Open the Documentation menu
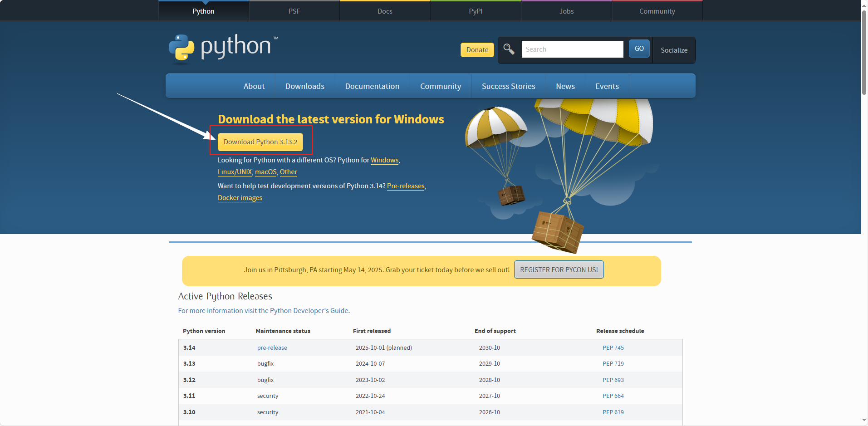This screenshot has width=868, height=426. [372, 86]
